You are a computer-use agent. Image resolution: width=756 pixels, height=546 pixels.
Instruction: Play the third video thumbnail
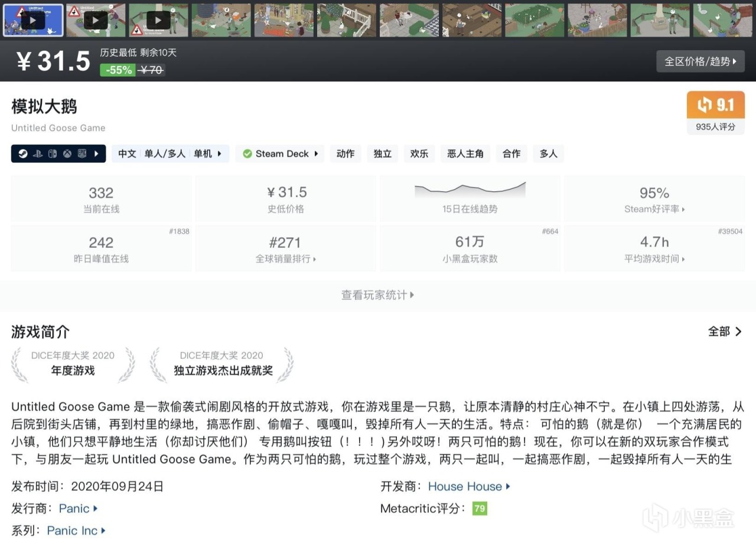[x=158, y=21]
